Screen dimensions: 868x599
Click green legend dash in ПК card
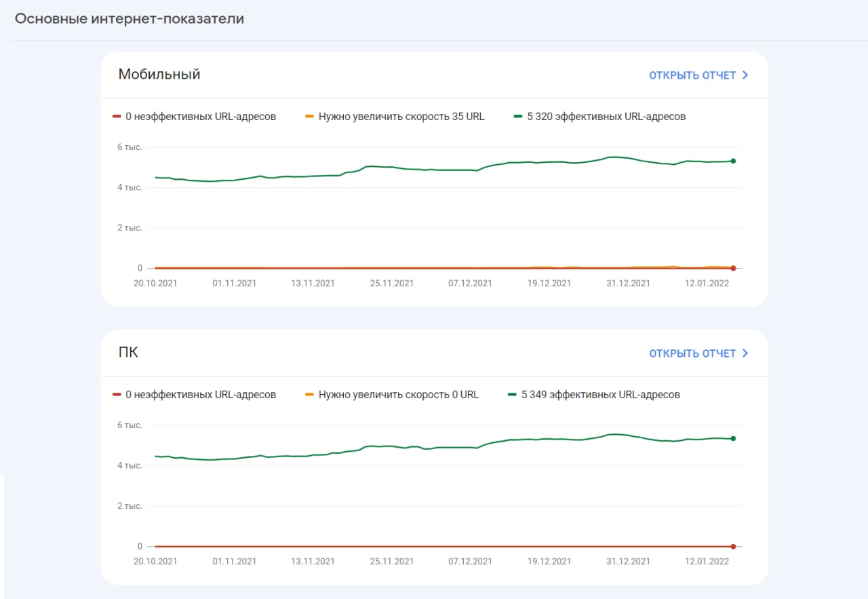click(513, 395)
